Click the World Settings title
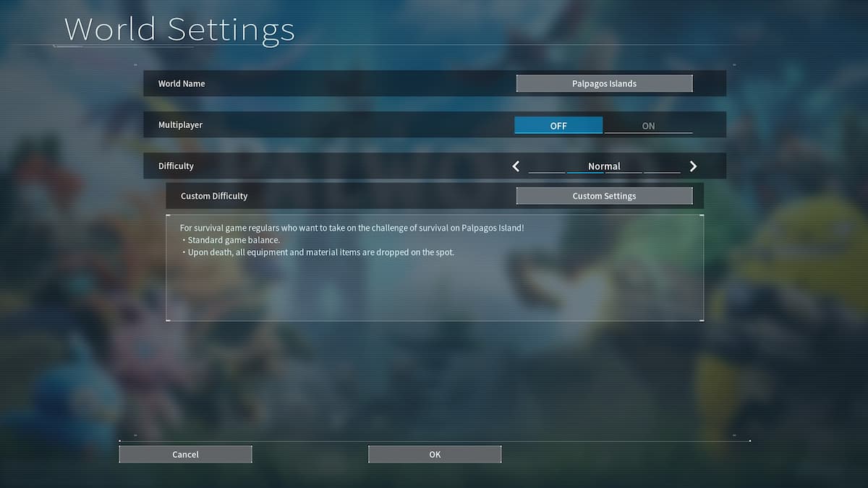 pyautogui.click(x=179, y=29)
